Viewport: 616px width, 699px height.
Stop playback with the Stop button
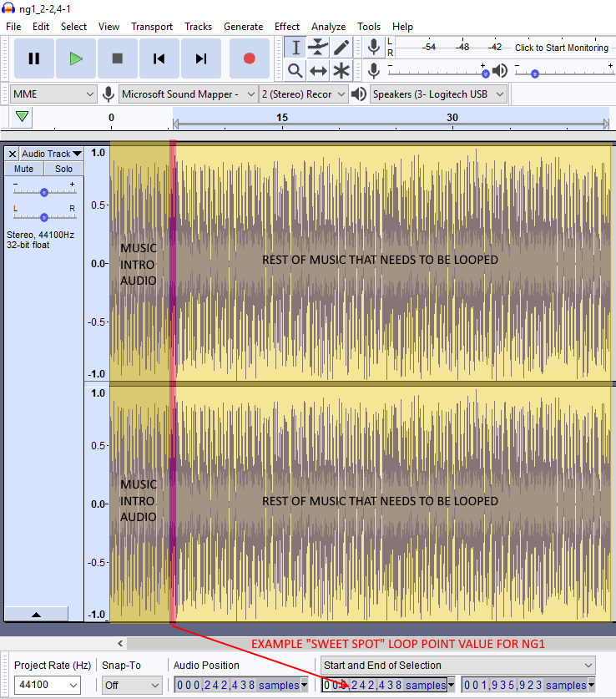(x=117, y=58)
